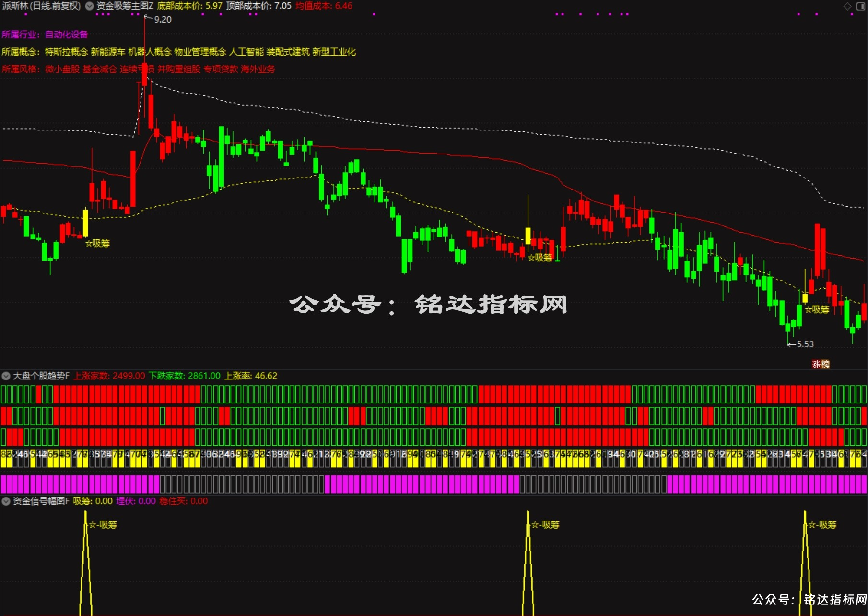Click the 装配式建筑 concept tag
The width and height of the screenshot is (868, 616).
tap(288, 52)
